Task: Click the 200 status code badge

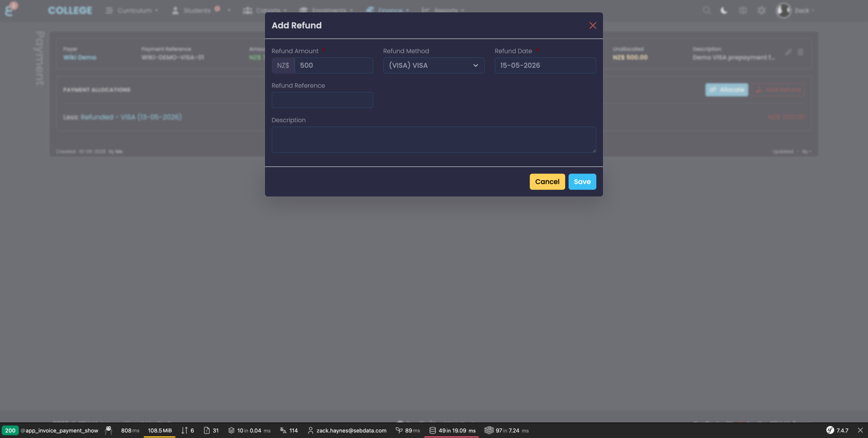Action: [10, 430]
